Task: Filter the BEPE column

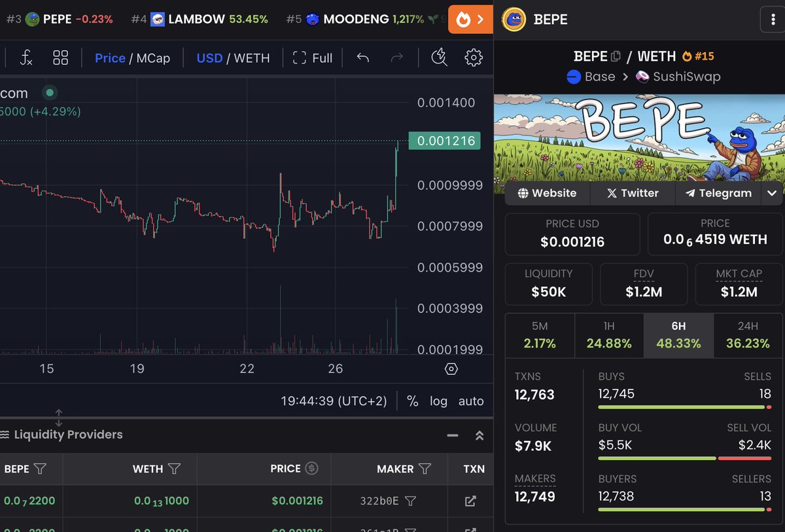Action: point(40,469)
